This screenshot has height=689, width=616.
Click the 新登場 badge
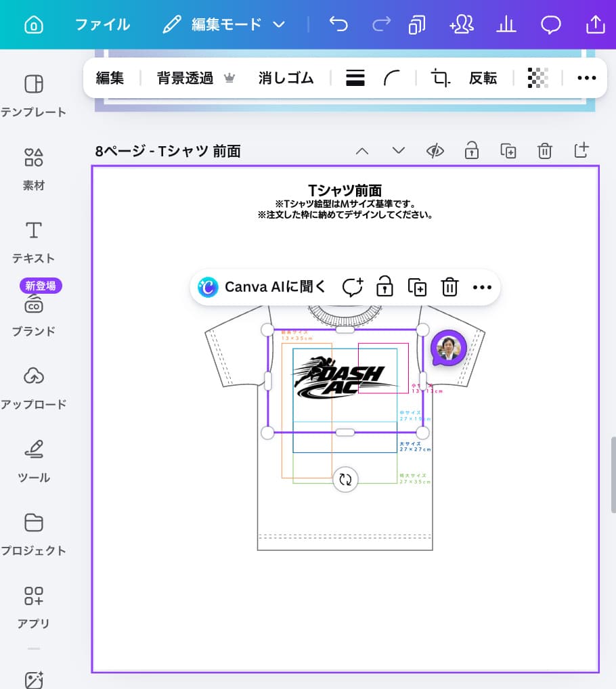coord(41,286)
